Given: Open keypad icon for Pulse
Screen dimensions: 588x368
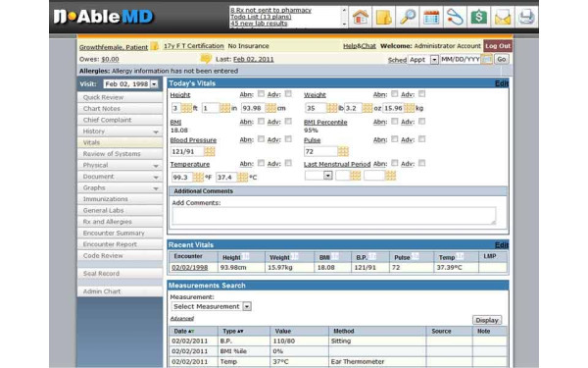Looking at the screenshot, I should (x=343, y=151).
